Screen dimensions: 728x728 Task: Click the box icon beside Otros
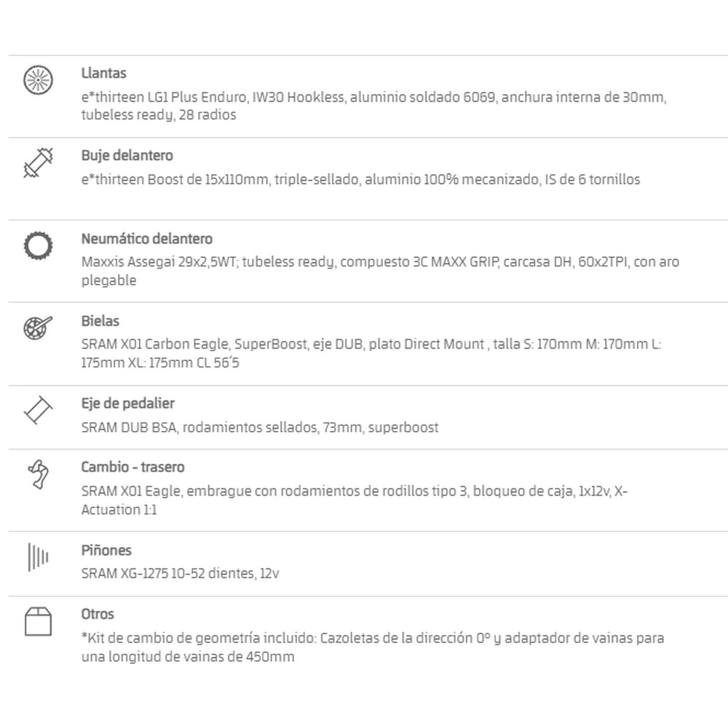38,621
